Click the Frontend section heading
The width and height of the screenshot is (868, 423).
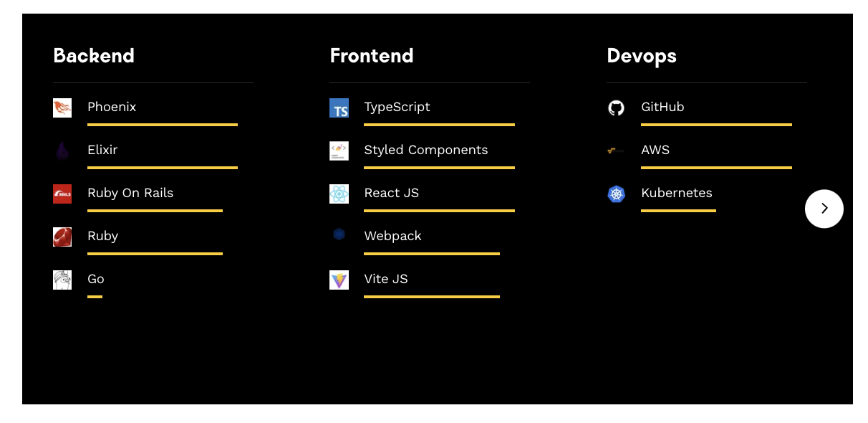[372, 56]
